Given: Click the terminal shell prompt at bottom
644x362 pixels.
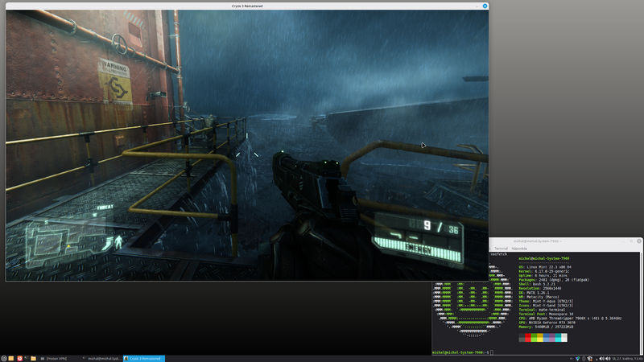Looking at the screenshot, I should tap(460, 352).
